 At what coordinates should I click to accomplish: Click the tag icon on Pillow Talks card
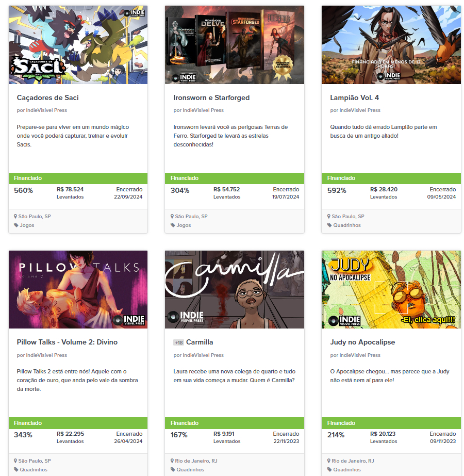(16, 470)
